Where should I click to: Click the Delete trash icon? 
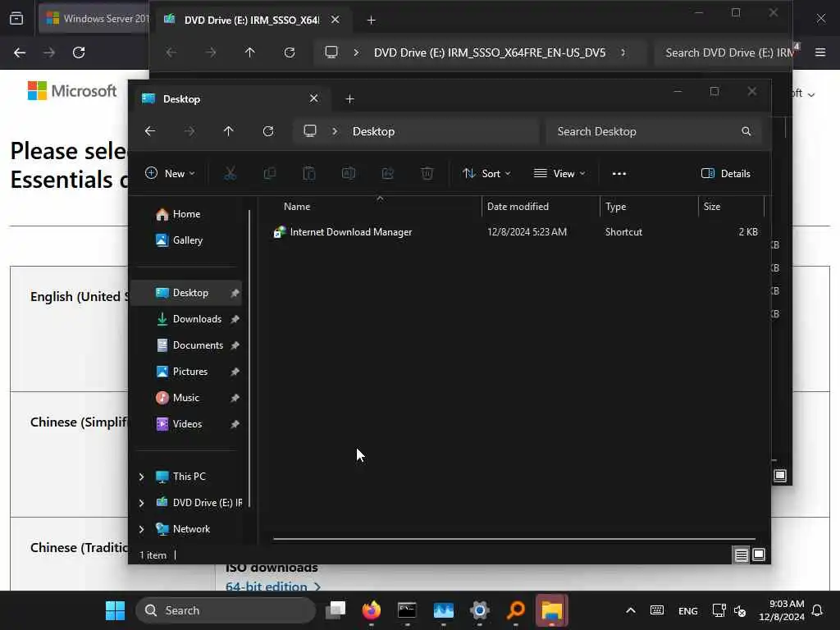tap(427, 173)
